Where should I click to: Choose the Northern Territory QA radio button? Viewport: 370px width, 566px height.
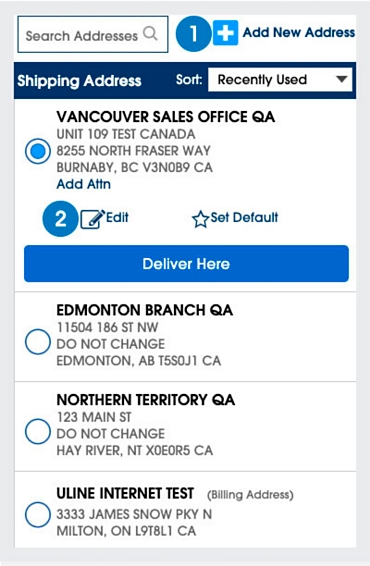(x=38, y=431)
